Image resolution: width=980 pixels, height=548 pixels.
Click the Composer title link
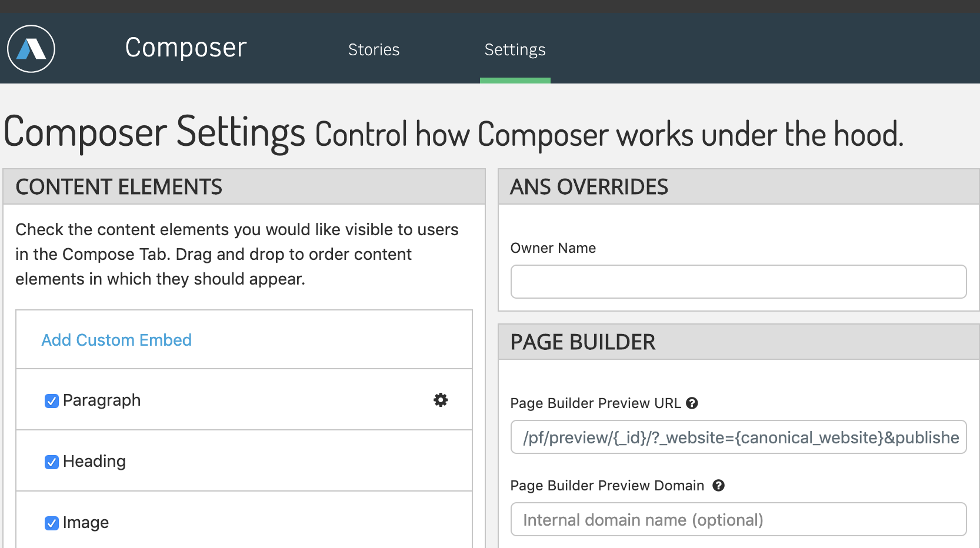186,48
